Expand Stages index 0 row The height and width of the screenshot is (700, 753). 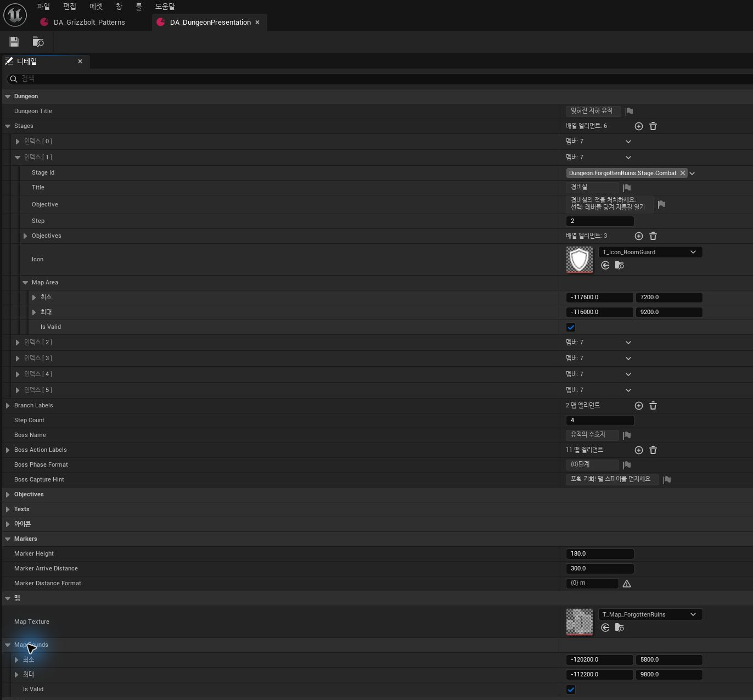pos(18,142)
